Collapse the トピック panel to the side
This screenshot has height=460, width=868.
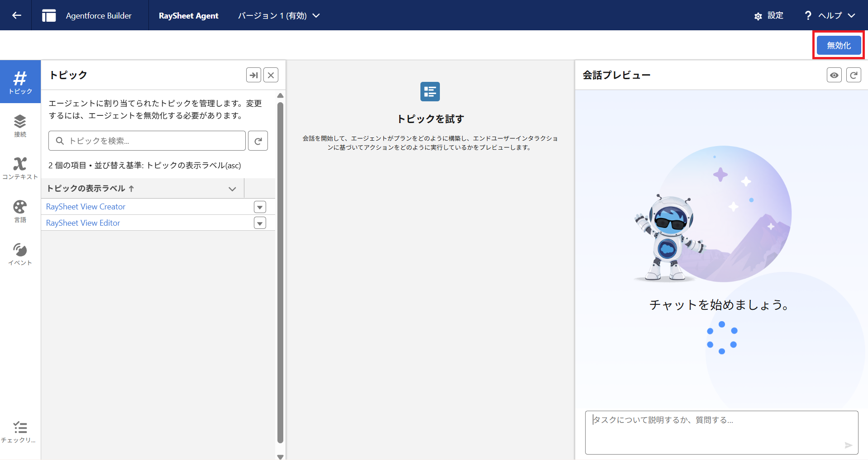[253, 75]
